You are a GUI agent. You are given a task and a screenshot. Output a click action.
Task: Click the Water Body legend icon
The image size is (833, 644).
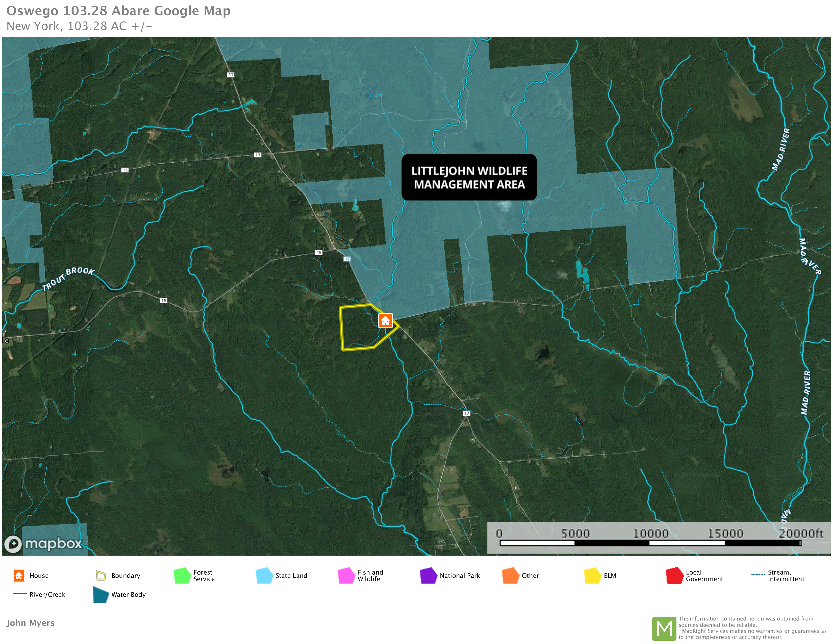click(101, 595)
